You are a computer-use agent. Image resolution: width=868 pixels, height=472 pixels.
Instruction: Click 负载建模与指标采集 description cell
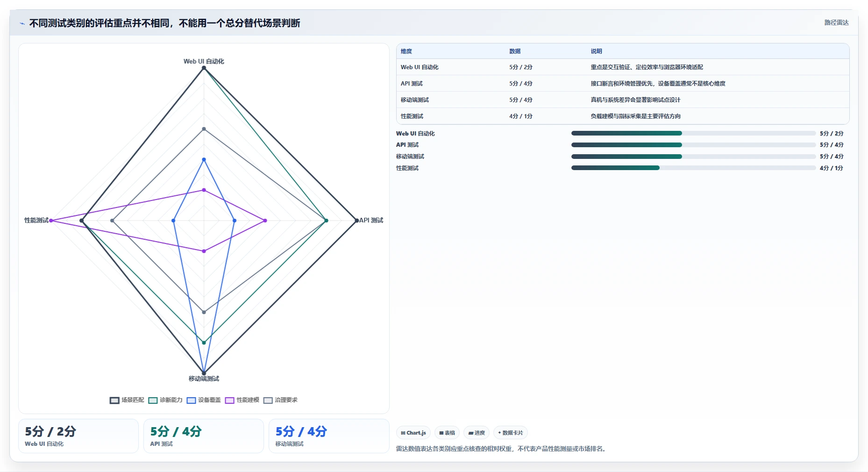(635, 116)
